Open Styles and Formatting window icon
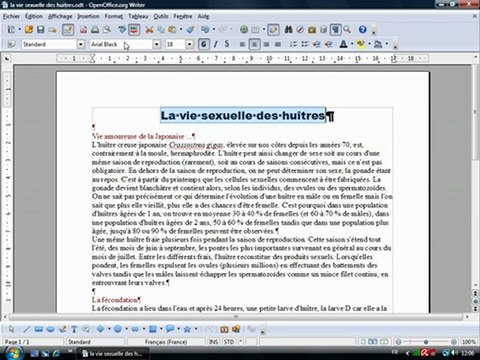This screenshot has width=480, height=360. coord(11,44)
